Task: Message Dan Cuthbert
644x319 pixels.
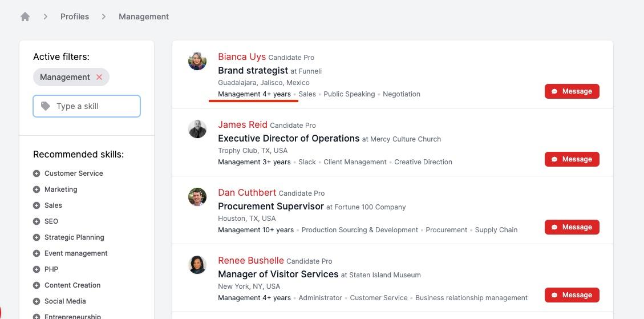Action: 572,227
